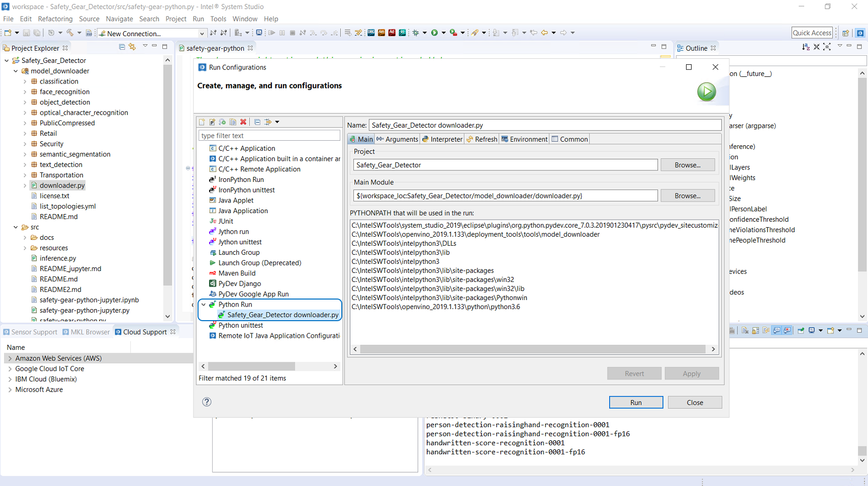Click green Run arrow graphic in dialog header
The width and height of the screenshot is (868, 486).
click(x=707, y=92)
